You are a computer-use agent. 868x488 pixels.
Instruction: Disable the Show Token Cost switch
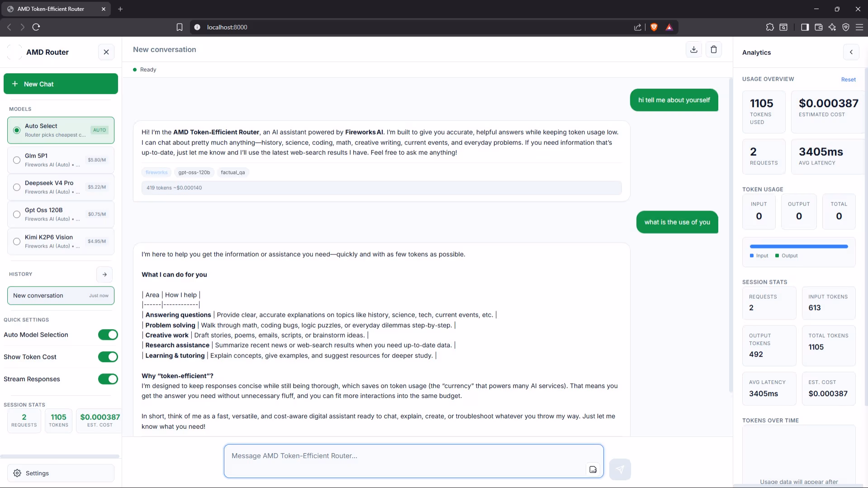click(x=108, y=357)
